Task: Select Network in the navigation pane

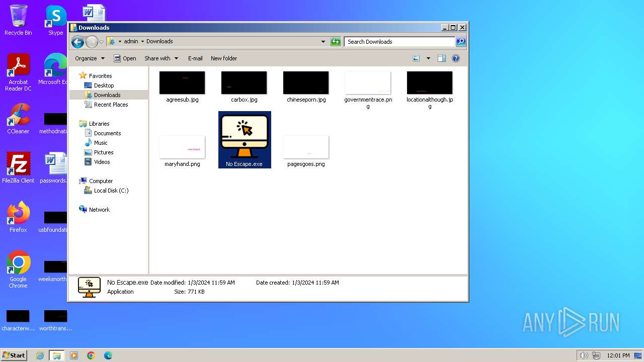Action: (x=99, y=210)
